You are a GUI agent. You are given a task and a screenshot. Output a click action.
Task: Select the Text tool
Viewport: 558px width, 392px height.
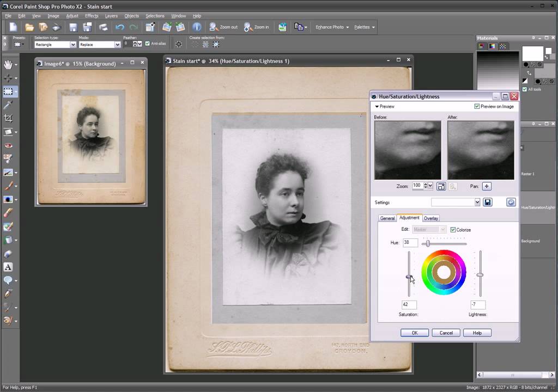(x=8, y=267)
